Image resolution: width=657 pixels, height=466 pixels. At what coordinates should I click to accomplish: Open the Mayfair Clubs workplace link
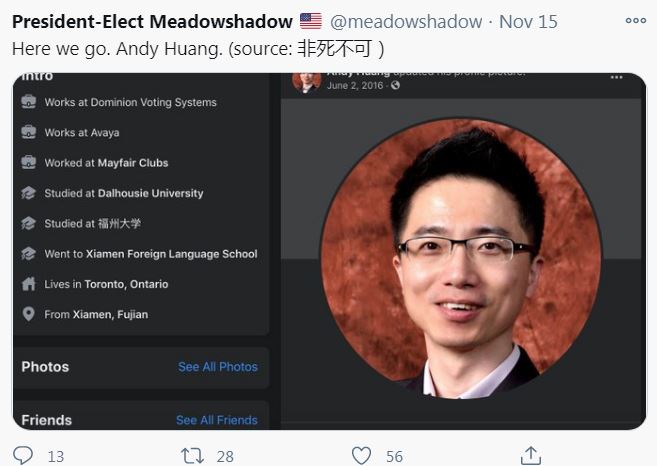tap(133, 163)
